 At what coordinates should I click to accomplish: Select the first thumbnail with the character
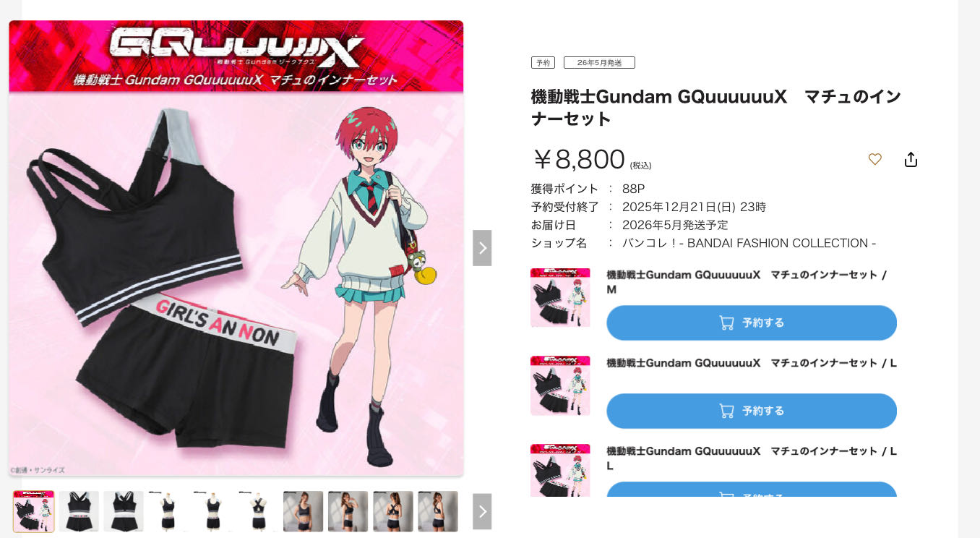tap(33, 511)
